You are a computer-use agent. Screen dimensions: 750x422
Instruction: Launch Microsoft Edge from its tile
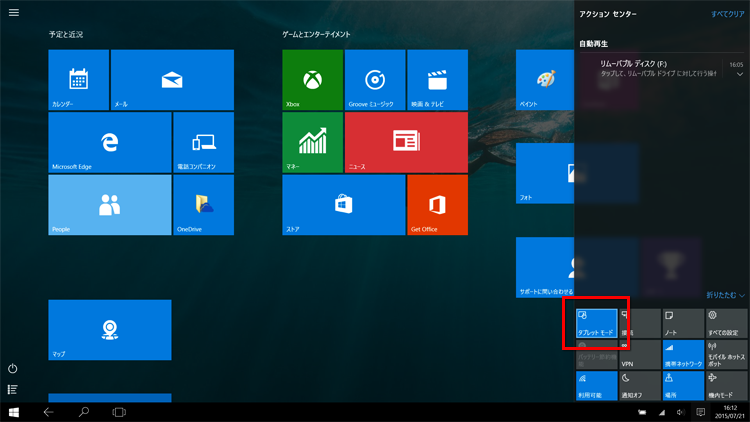click(109, 142)
